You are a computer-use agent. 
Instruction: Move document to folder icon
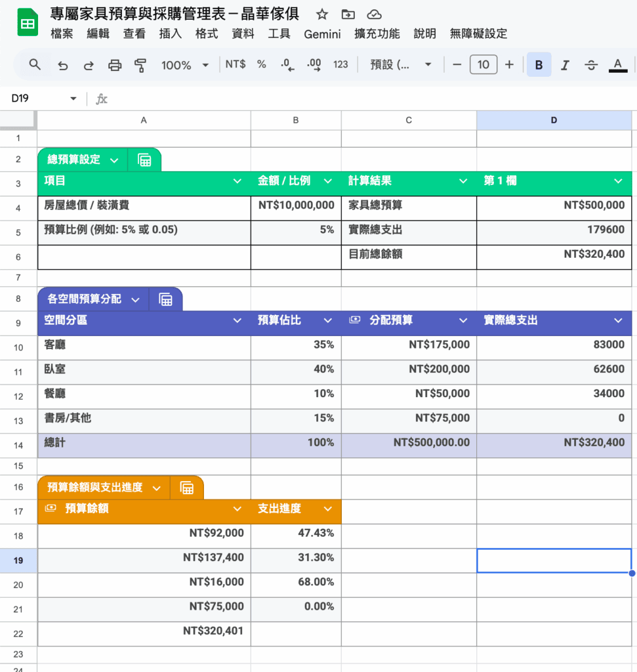[348, 14]
